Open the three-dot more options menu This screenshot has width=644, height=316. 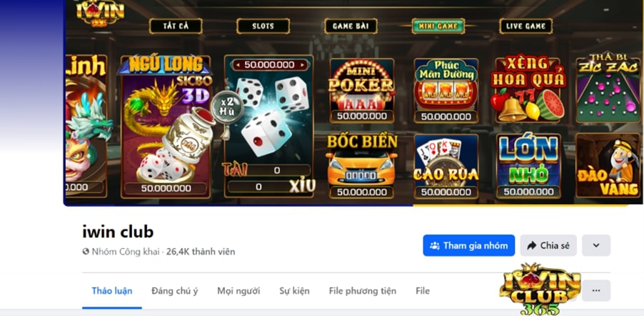[x=596, y=290]
